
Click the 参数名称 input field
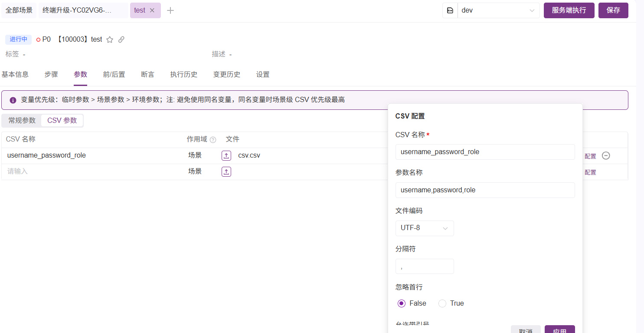coord(485,190)
